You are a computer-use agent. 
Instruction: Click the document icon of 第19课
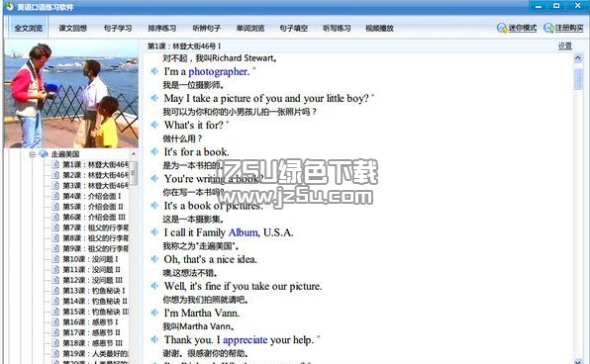click(x=55, y=353)
